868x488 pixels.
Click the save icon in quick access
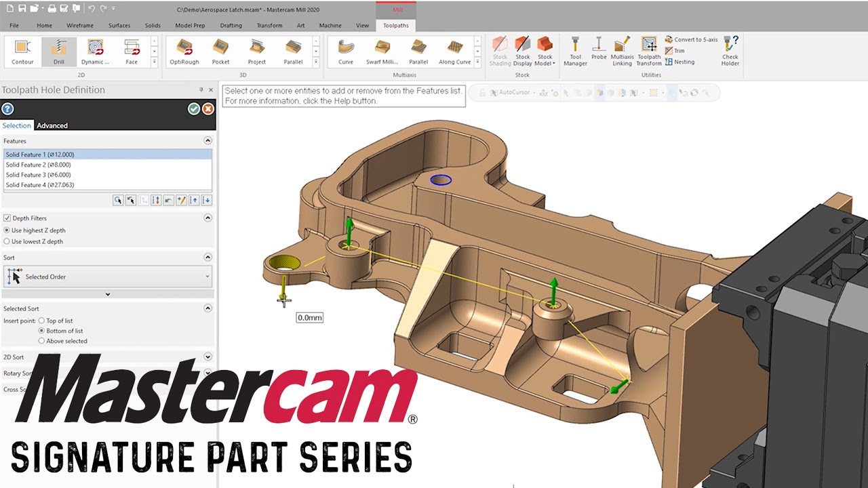coord(22,9)
